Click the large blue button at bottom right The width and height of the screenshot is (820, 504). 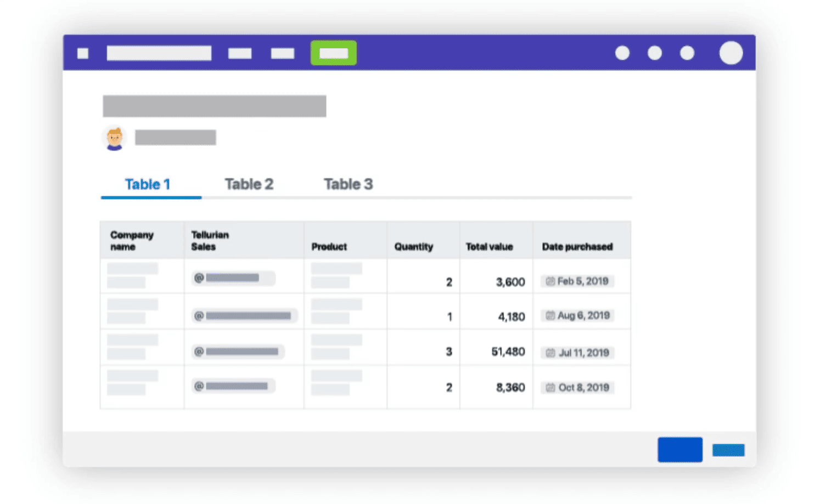point(679,450)
